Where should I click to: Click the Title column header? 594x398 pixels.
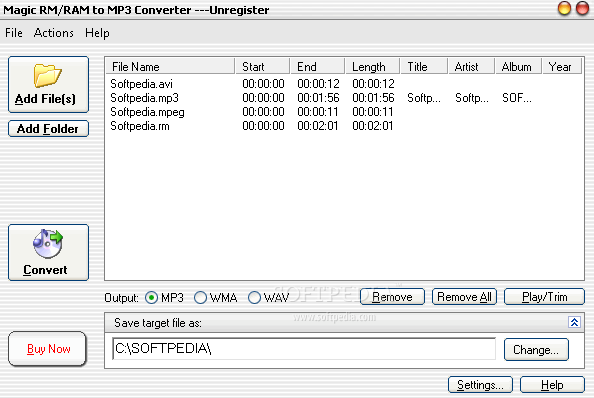[x=424, y=66]
